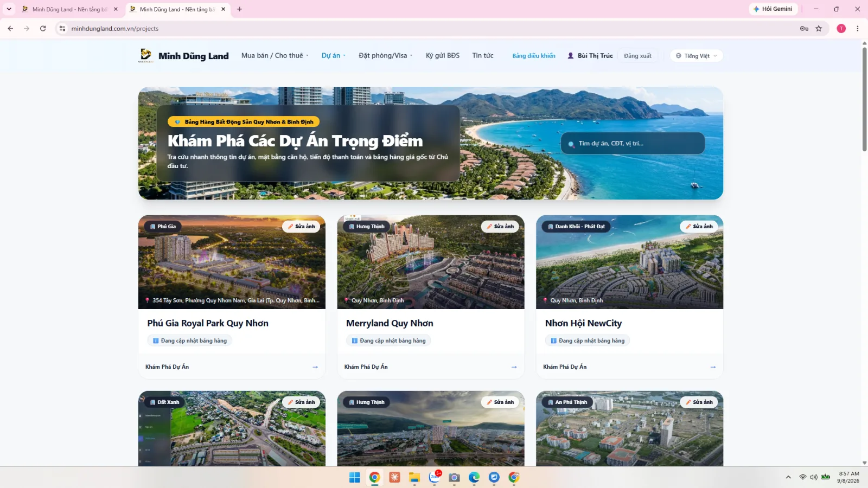Viewport: 868px width, 488px height.
Task: Click the taskbar clock 8:57 AM
Action: [x=848, y=477]
